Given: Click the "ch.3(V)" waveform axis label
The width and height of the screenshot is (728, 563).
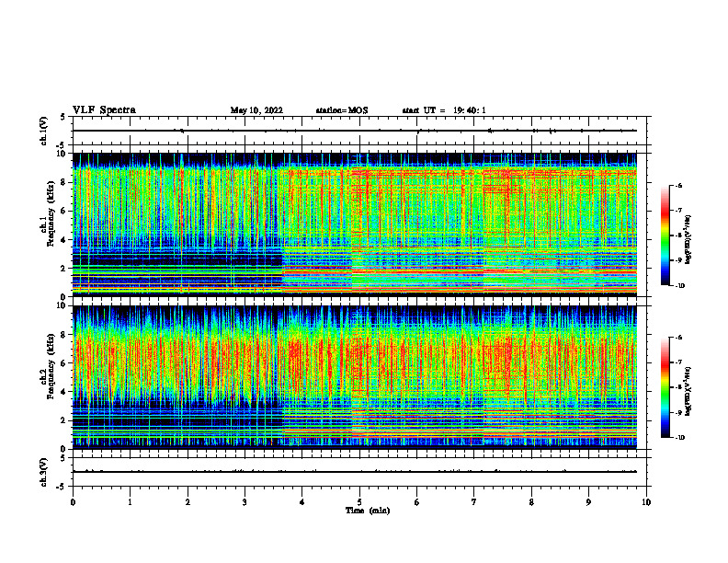Looking at the screenshot, I should coord(44,472).
